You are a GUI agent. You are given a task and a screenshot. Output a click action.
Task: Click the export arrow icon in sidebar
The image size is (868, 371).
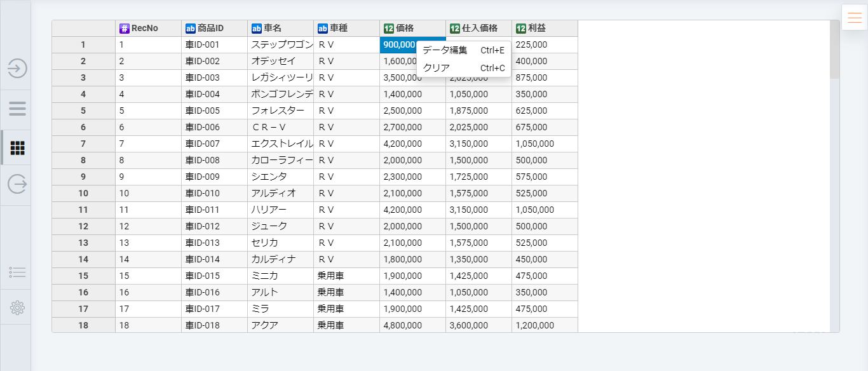(17, 184)
